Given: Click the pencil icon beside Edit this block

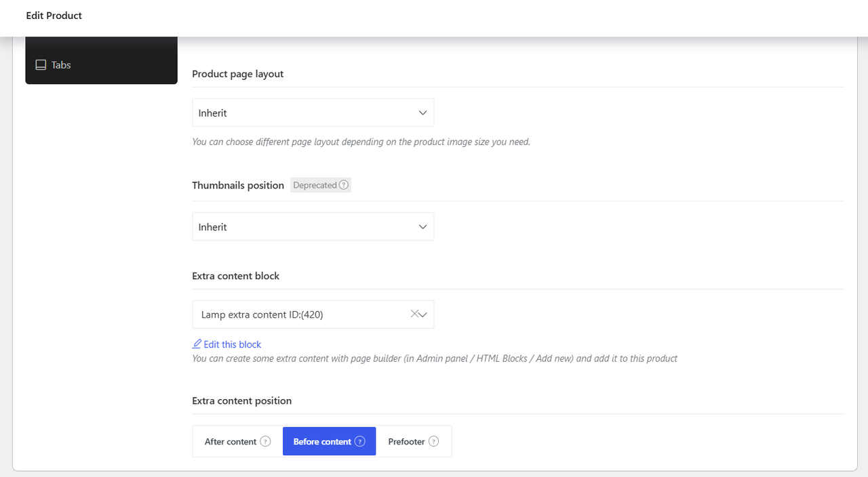Looking at the screenshot, I should 197,344.
